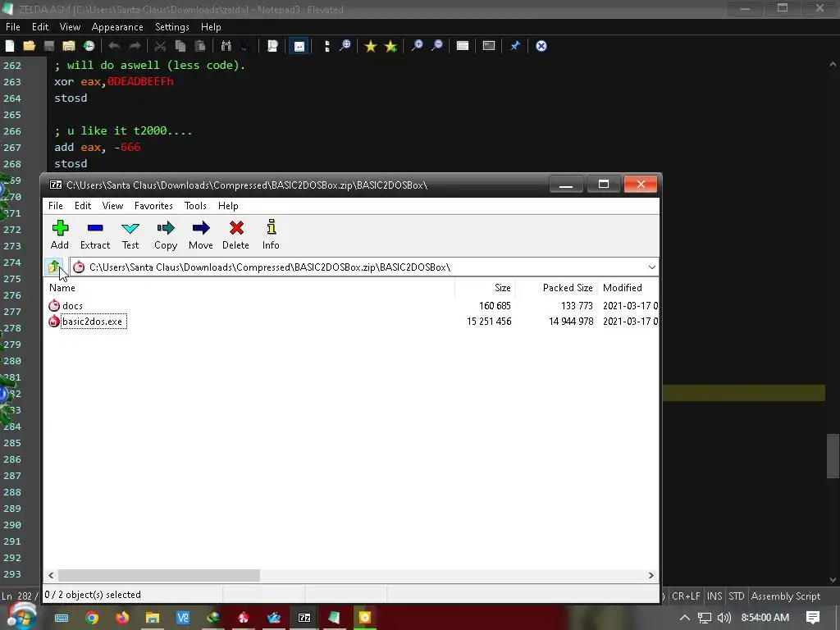This screenshot has width=840, height=630.
Task: Click the History clock icon in Notepad3
Action: point(89,46)
